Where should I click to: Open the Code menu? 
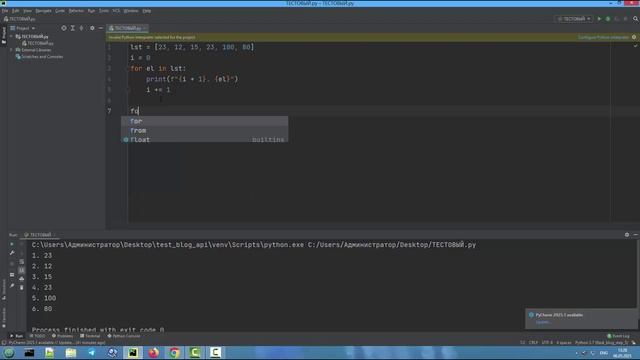(x=60, y=11)
